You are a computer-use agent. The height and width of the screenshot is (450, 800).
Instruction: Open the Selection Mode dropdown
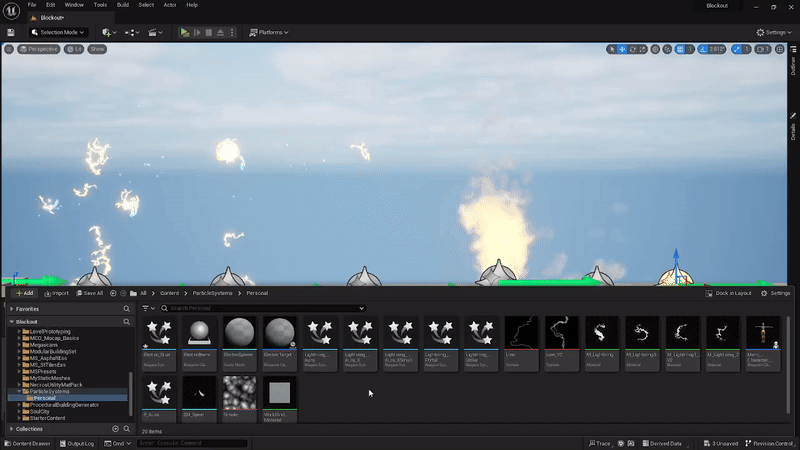tap(60, 32)
